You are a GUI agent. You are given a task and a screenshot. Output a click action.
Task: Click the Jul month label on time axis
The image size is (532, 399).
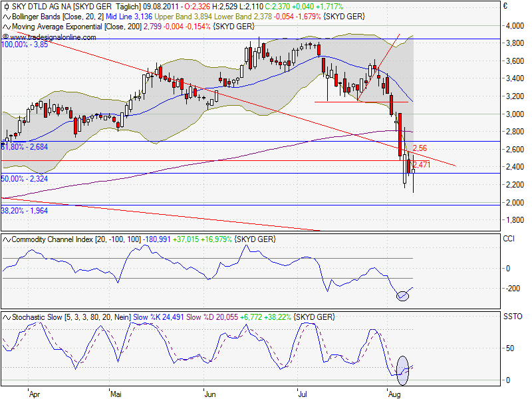pyautogui.click(x=303, y=394)
